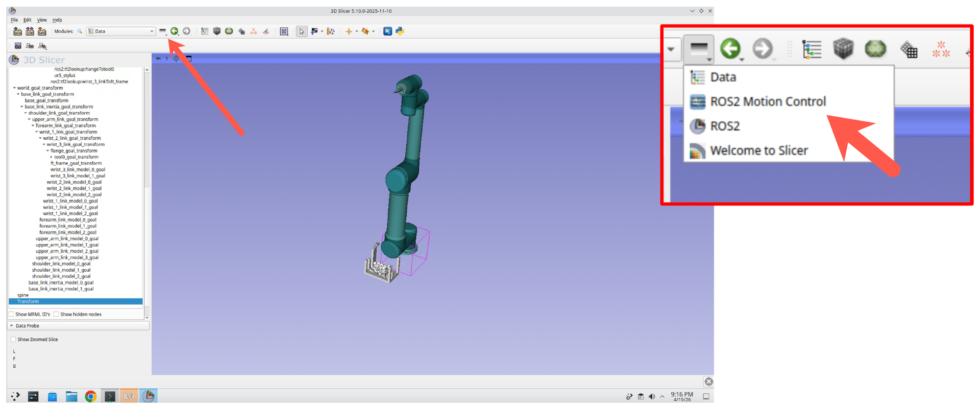This screenshot has height=409, width=980.
Task: Collapse the world_goal_transform tree node
Action: coord(14,88)
